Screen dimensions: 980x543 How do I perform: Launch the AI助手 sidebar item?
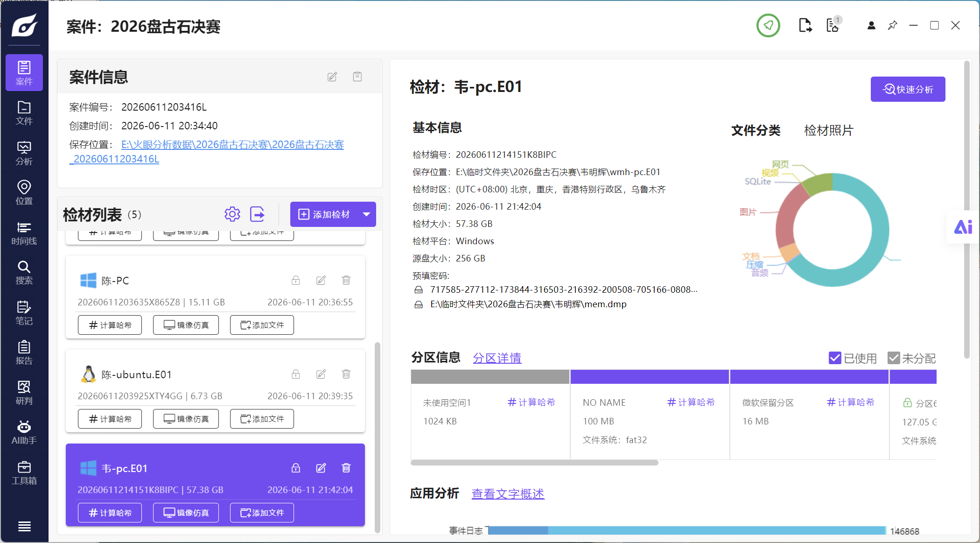click(24, 432)
